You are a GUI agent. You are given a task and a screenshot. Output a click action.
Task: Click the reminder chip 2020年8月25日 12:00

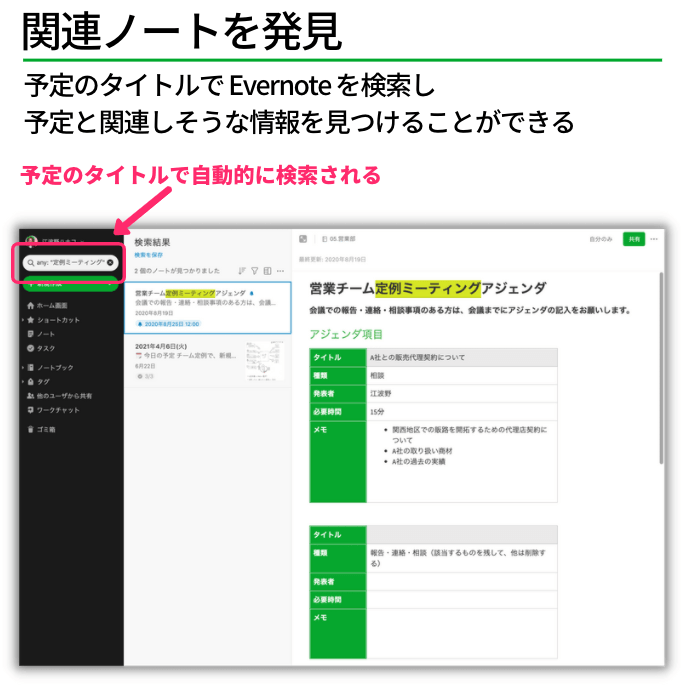point(168,324)
